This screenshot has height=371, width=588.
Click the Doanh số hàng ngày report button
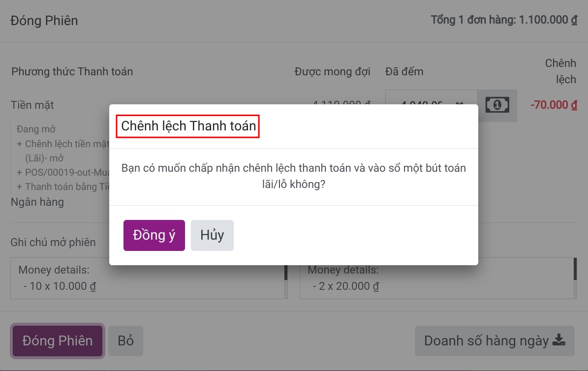494,340
